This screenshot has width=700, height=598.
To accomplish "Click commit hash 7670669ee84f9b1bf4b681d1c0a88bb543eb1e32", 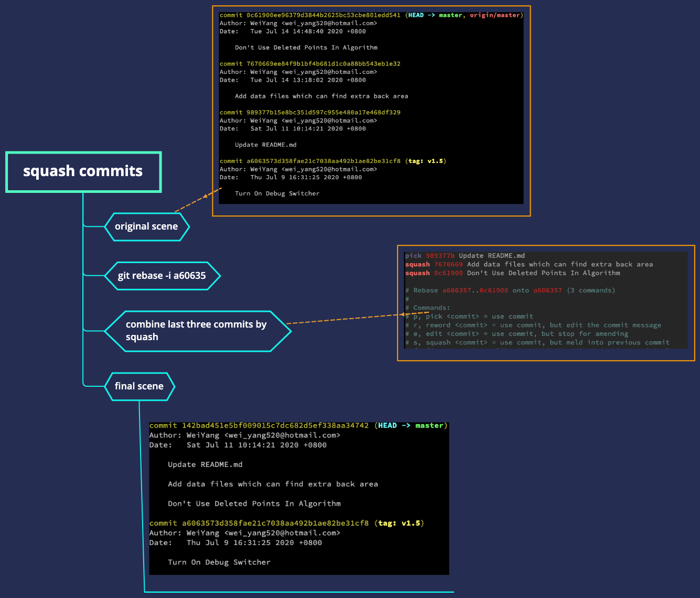I will pyautogui.click(x=324, y=64).
